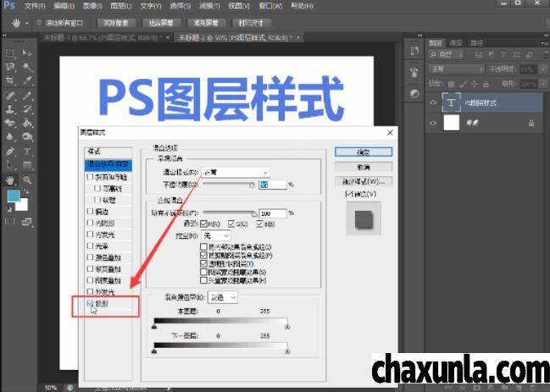Select the Dodge tool
The height and width of the screenshot is (392, 550).
27,136
